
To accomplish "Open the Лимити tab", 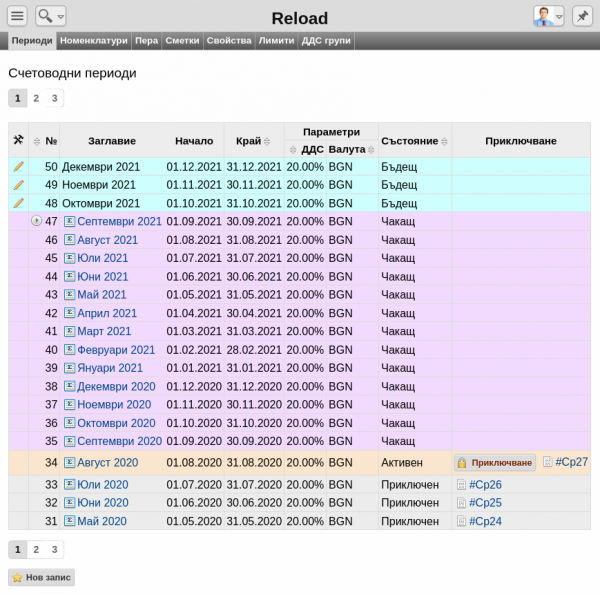I will pyautogui.click(x=276, y=41).
